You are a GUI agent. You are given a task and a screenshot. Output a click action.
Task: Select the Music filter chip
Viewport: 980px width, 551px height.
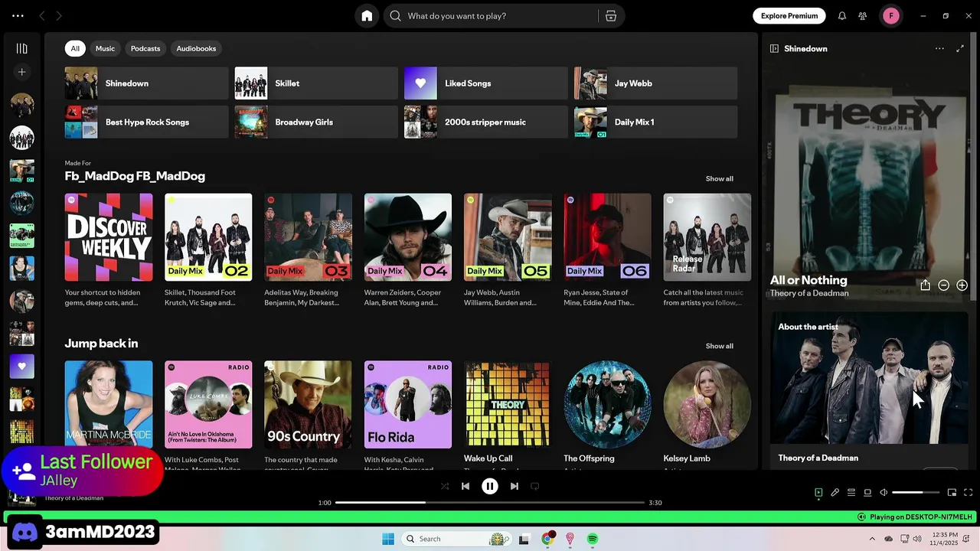[105, 48]
